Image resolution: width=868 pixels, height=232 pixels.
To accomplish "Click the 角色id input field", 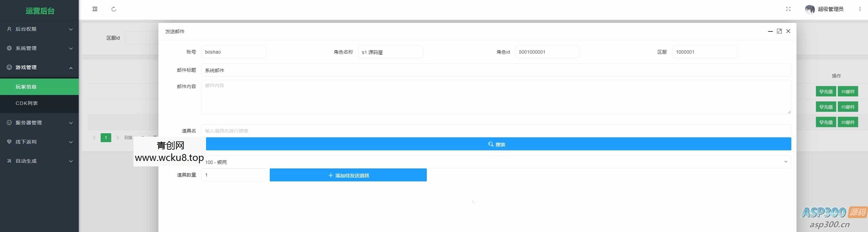I will click(547, 52).
